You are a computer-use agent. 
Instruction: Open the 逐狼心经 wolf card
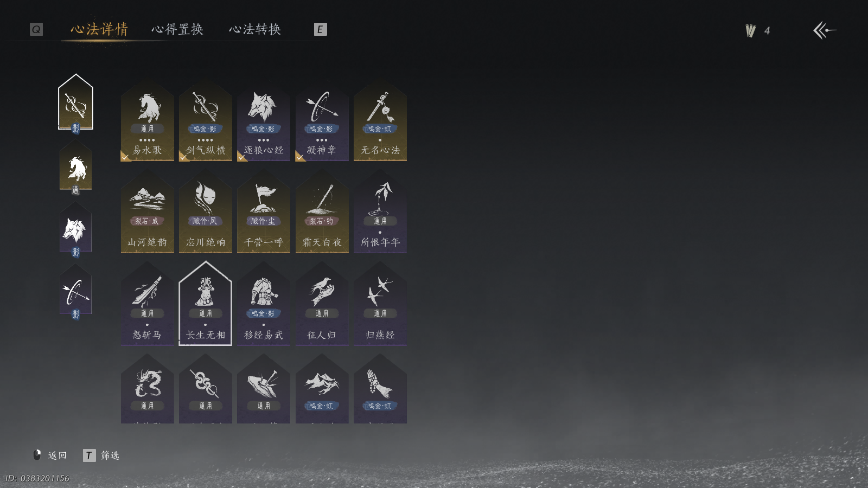(x=264, y=122)
